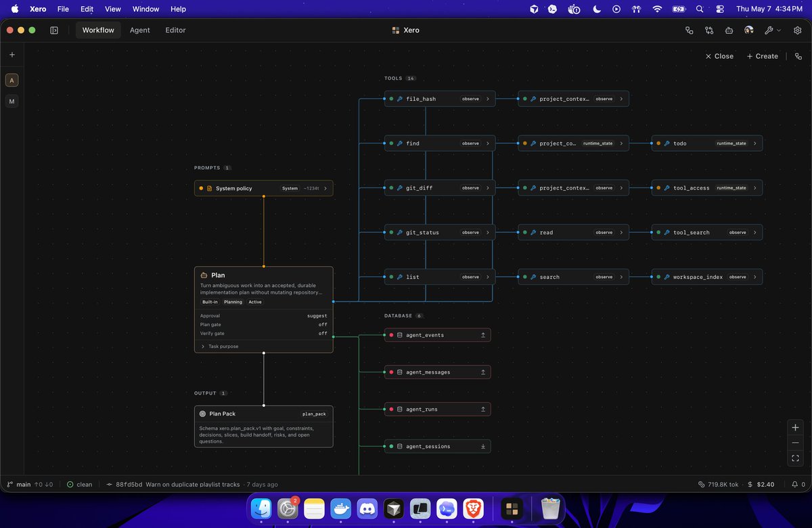Zoom in on the workflow canvas
Screen dimensions: 812x528
(x=795, y=428)
